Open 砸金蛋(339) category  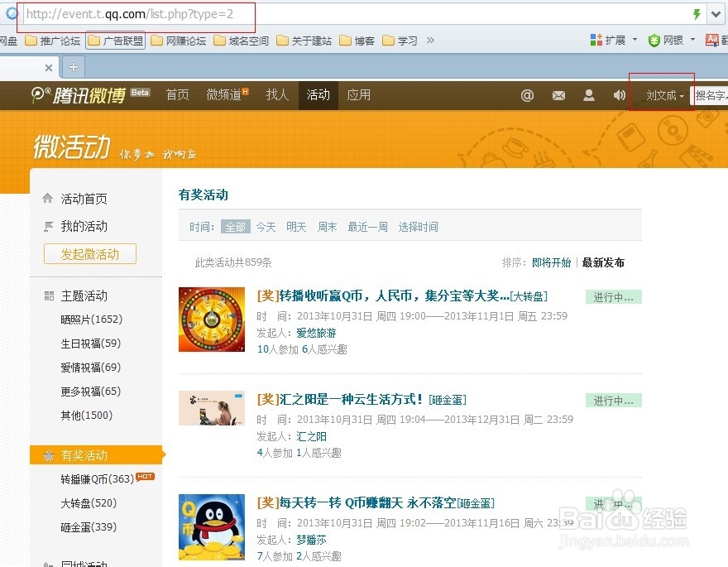[89, 527]
